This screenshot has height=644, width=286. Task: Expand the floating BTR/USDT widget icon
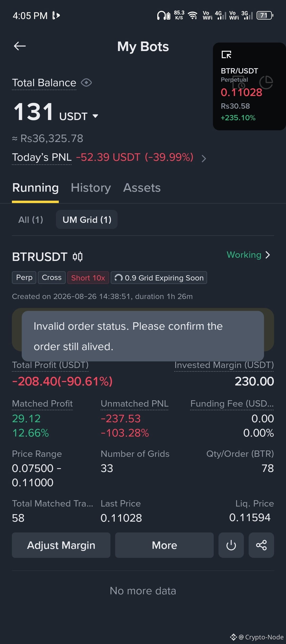pos(226,54)
